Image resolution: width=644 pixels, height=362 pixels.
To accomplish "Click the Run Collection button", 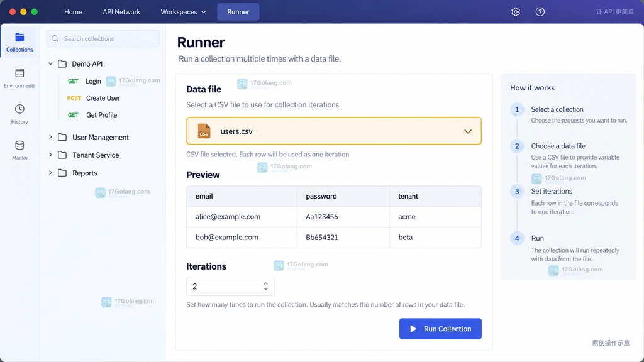I will click(440, 329).
